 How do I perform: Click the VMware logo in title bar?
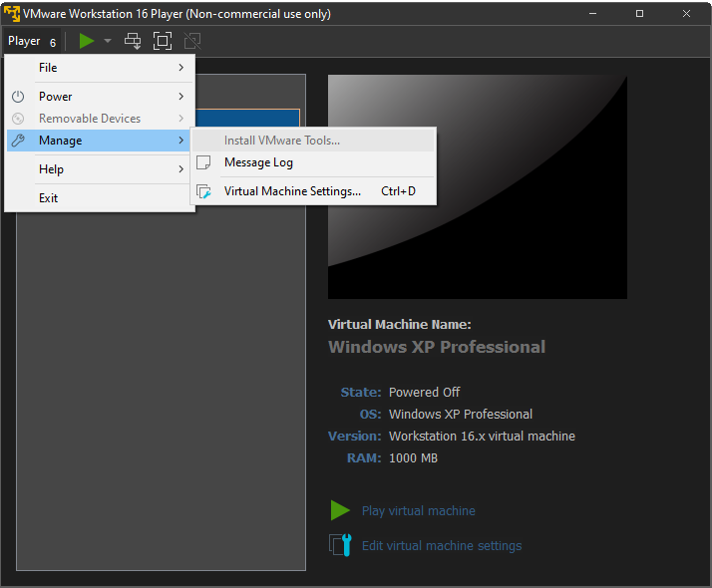coord(12,14)
